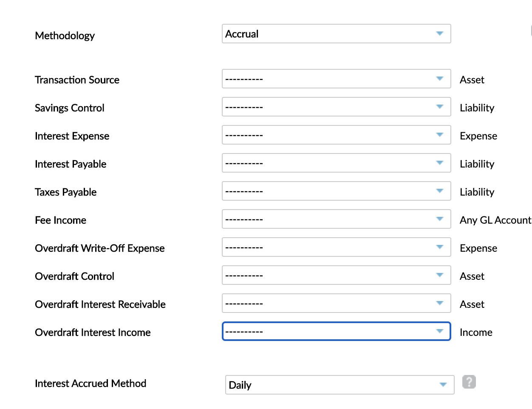
Task: Open the Taxes Payable dropdown
Action: [x=336, y=191]
